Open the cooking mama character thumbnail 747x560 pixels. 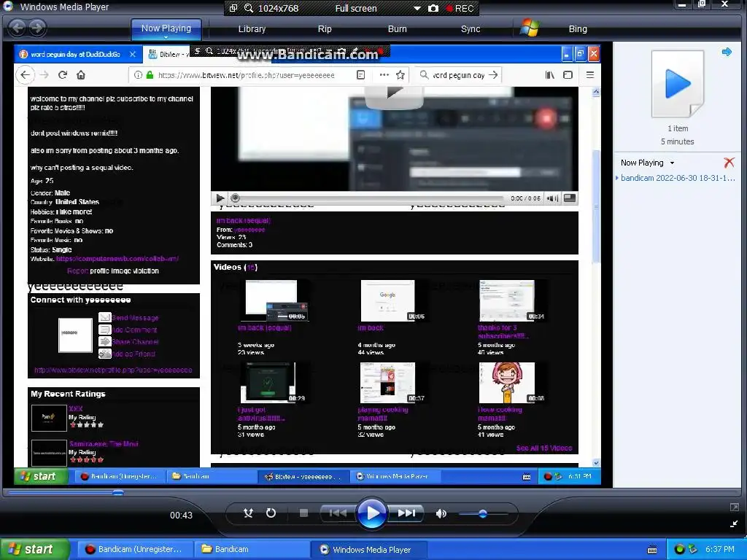coord(506,383)
